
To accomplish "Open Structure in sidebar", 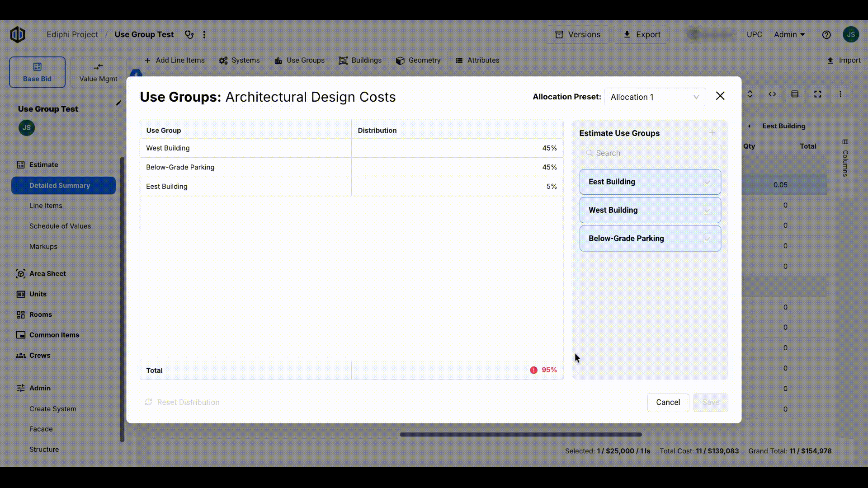I will click(44, 449).
